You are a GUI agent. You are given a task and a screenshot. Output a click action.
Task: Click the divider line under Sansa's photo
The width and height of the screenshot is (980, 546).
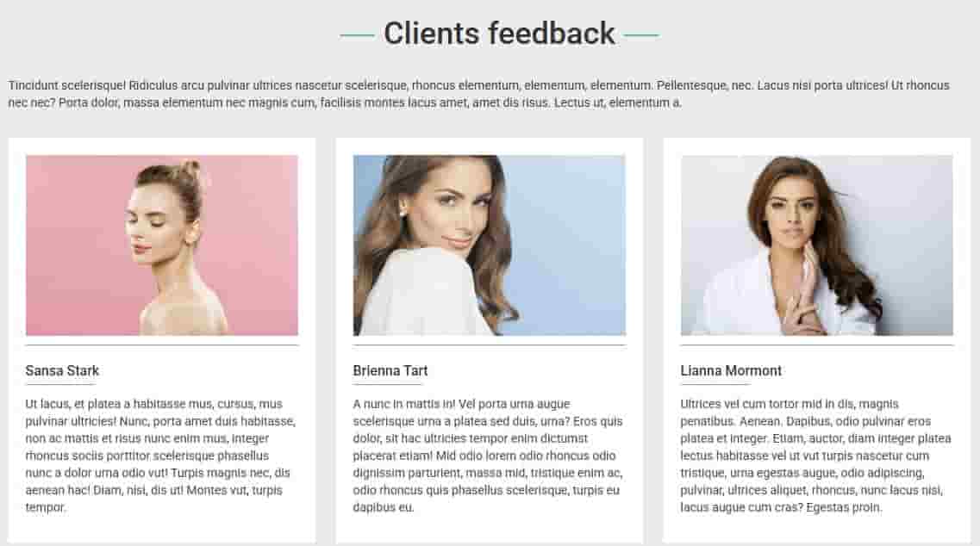coord(162,344)
